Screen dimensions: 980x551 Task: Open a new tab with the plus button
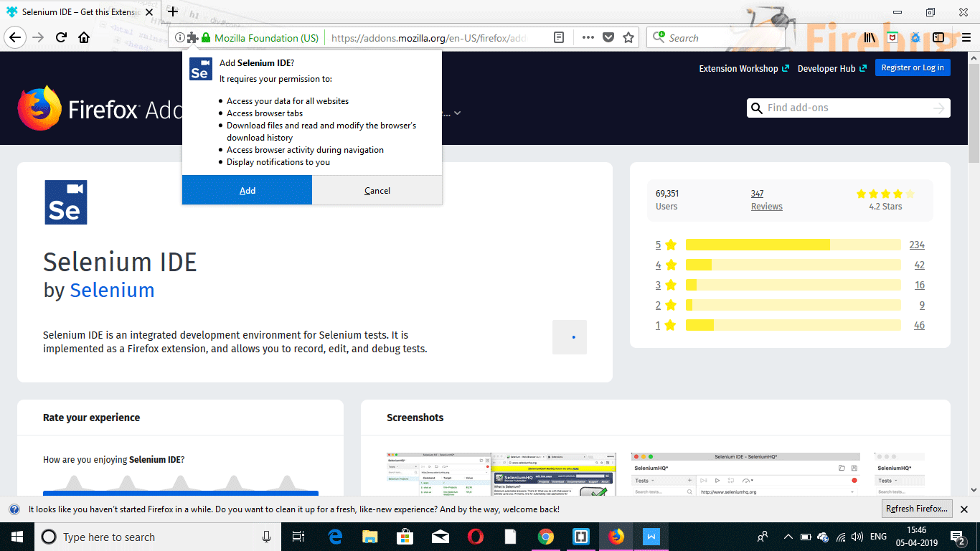pos(173,11)
